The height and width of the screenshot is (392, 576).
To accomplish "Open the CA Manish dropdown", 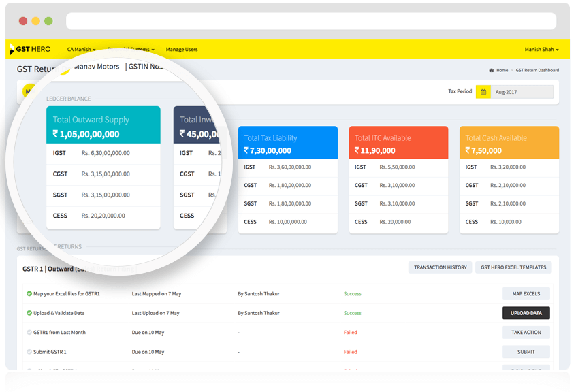I will click(x=81, y=49).
